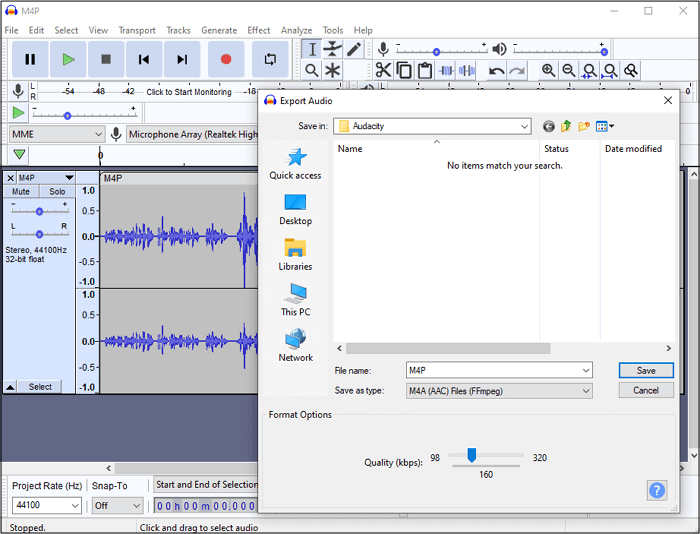Open the Project Rate dropdown
The height and width of the screenshot is (534, 700).
[74, 506]
